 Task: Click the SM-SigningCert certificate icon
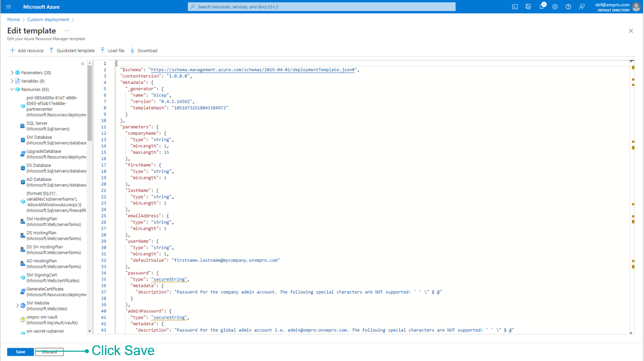[x=23, y=278]
